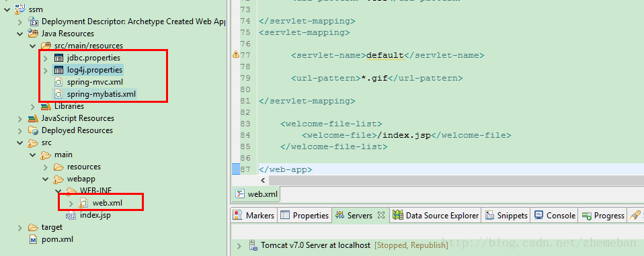This screenshot has width=644, height=256.
Task: Collapse the ssm project node
Action: (x=7, y=9)
